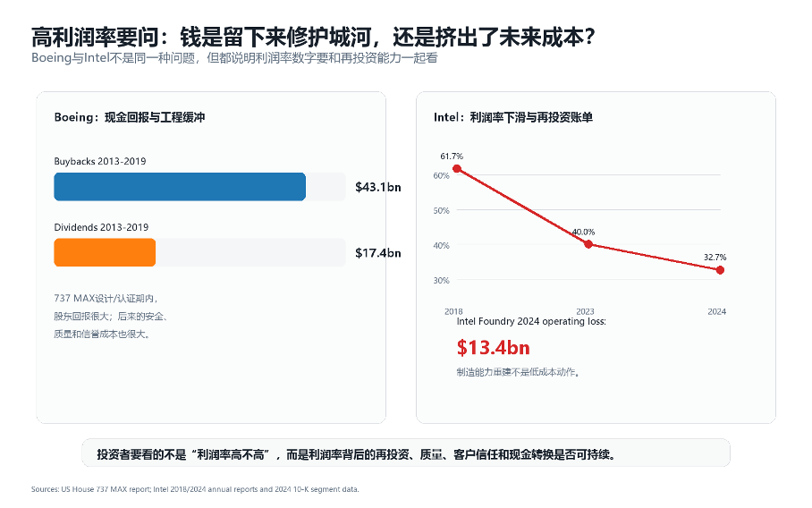Select the blue Buybacks bar
Viewport: 812px width, 508px height.
(x=180, y=186)
